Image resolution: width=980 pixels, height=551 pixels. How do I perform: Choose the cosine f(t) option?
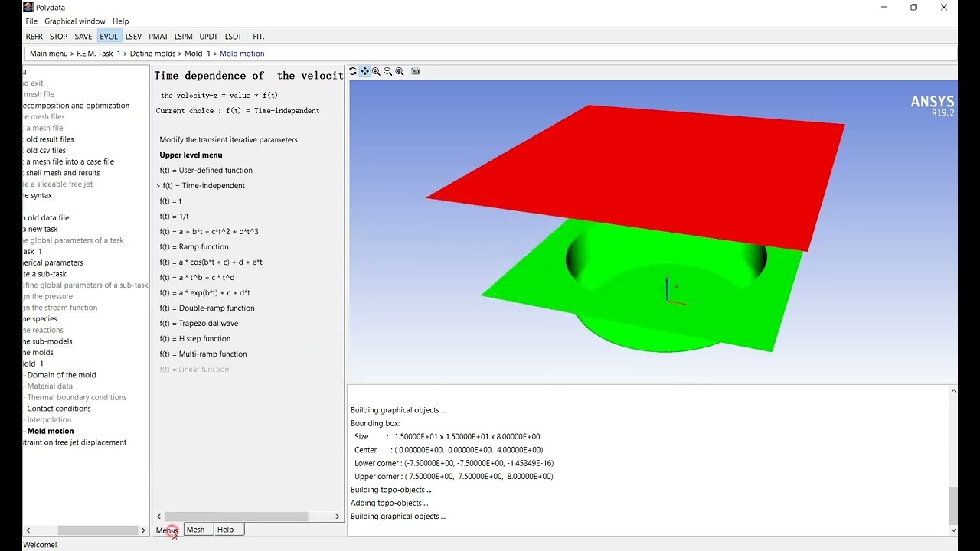(x=211, y=262)
